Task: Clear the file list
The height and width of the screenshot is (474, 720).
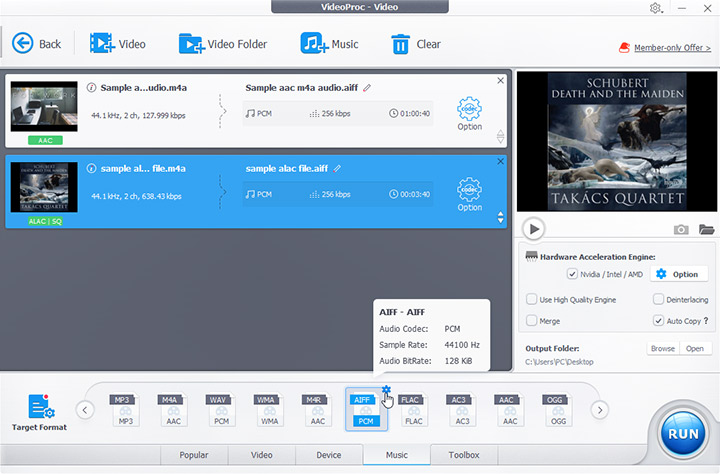Action: coord(416,44)
